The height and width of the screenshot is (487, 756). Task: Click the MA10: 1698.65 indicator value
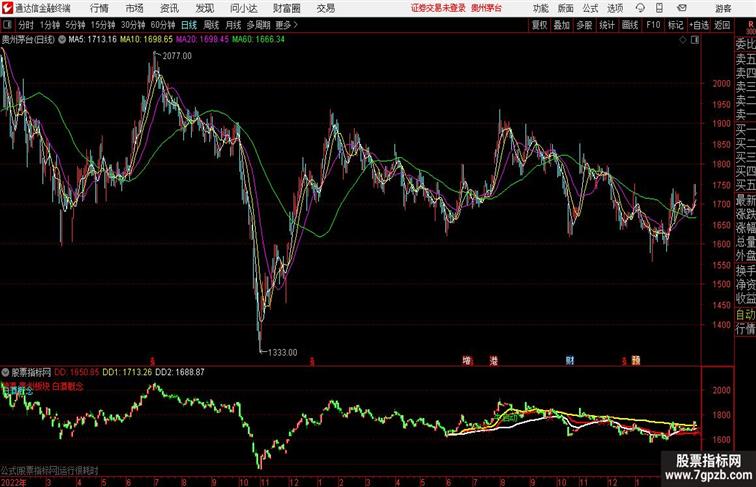click(x=146, y=40)
